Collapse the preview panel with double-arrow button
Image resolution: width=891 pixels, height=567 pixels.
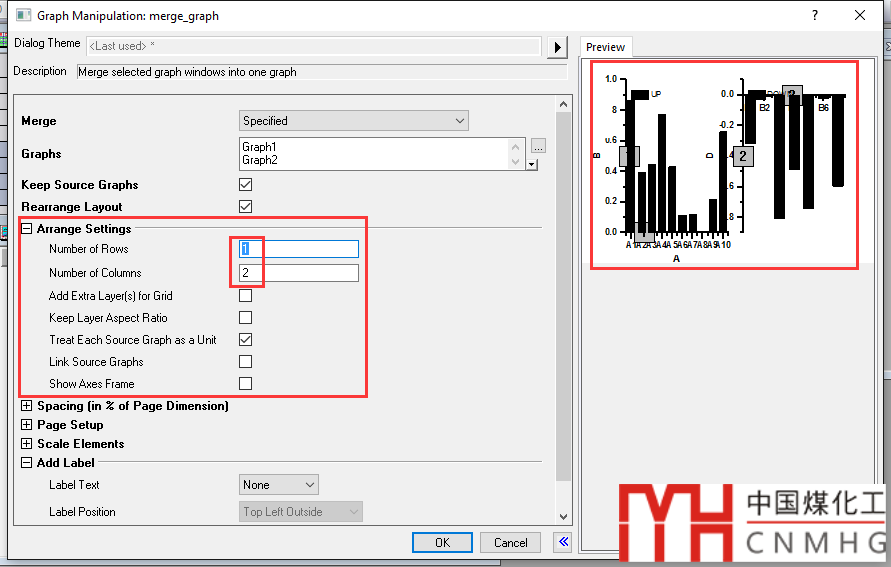(x=563, y=542)
